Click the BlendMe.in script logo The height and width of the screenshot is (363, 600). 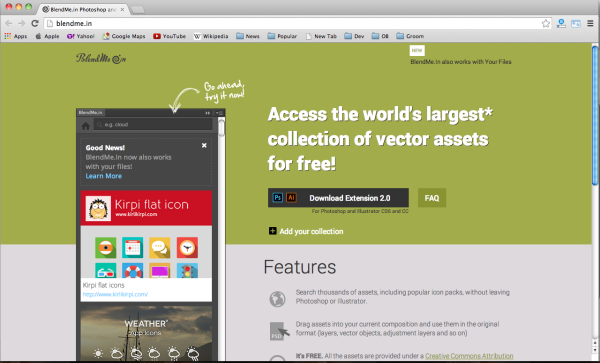coord(101,58)
